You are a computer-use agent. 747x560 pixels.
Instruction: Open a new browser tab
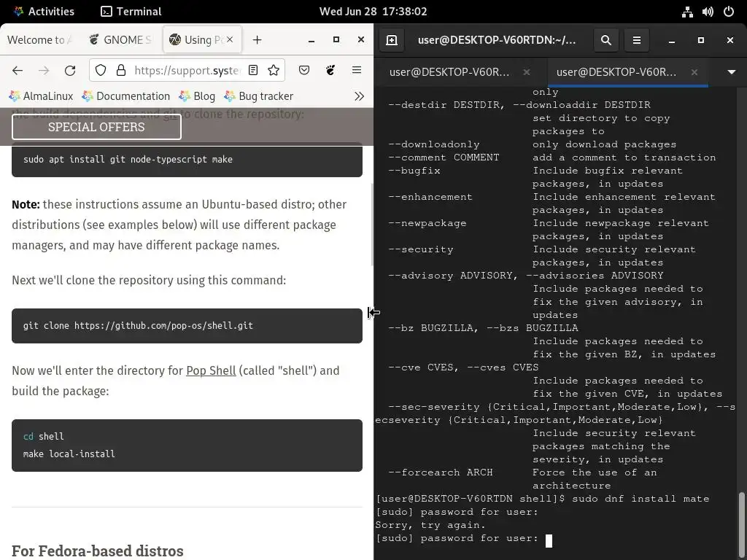point(258,40)
